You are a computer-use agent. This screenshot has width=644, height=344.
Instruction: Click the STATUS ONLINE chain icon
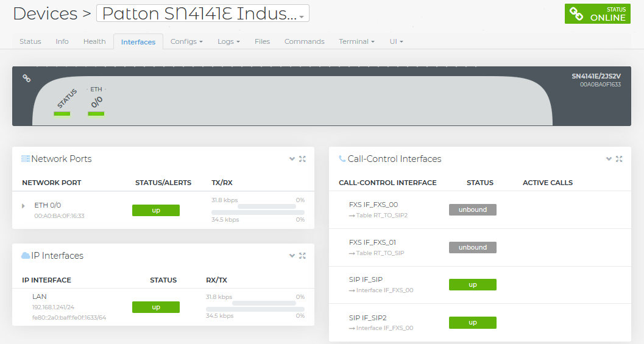[x=576, y=14]
